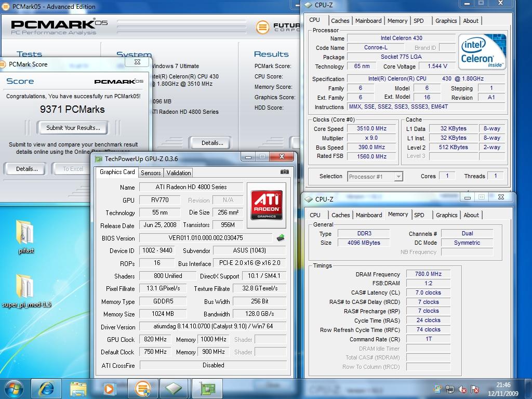Open SPD tab in lower CPU-Z
This screenshot has height=399, width=532.
click(419, 215)
